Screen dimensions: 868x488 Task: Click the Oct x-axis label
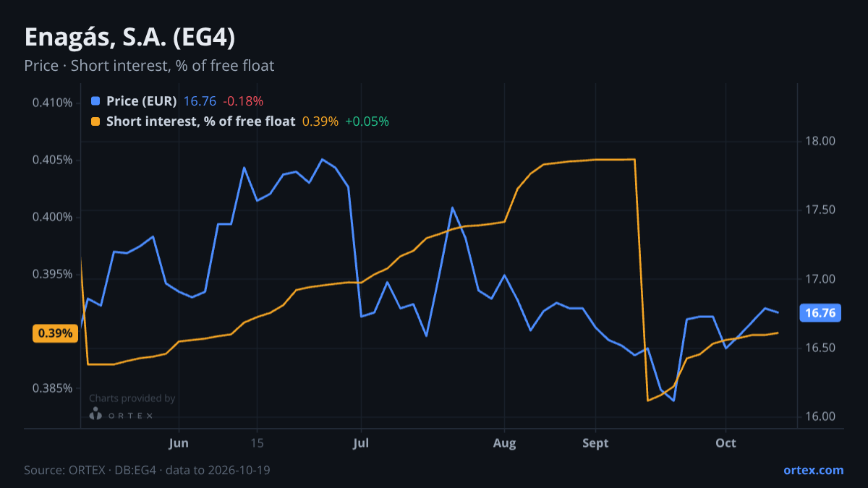click(726, 443)
